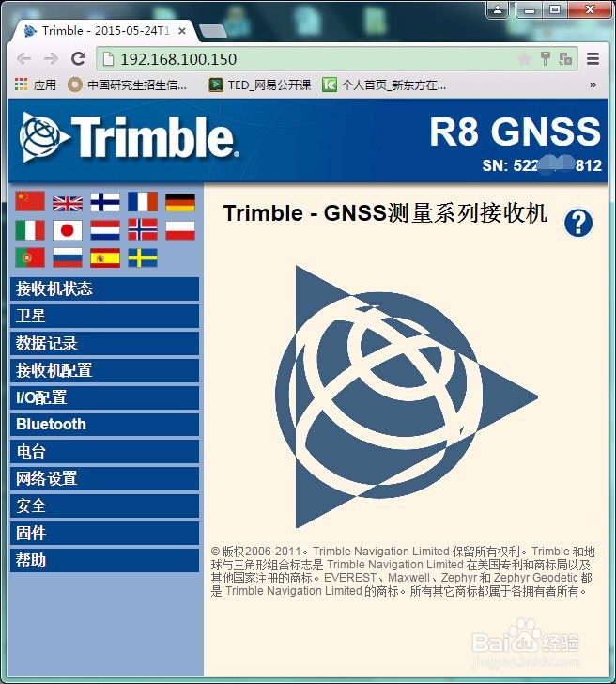Open a new tab button
Viewport: 616px width, 684px height.
[x=213, y=31]
